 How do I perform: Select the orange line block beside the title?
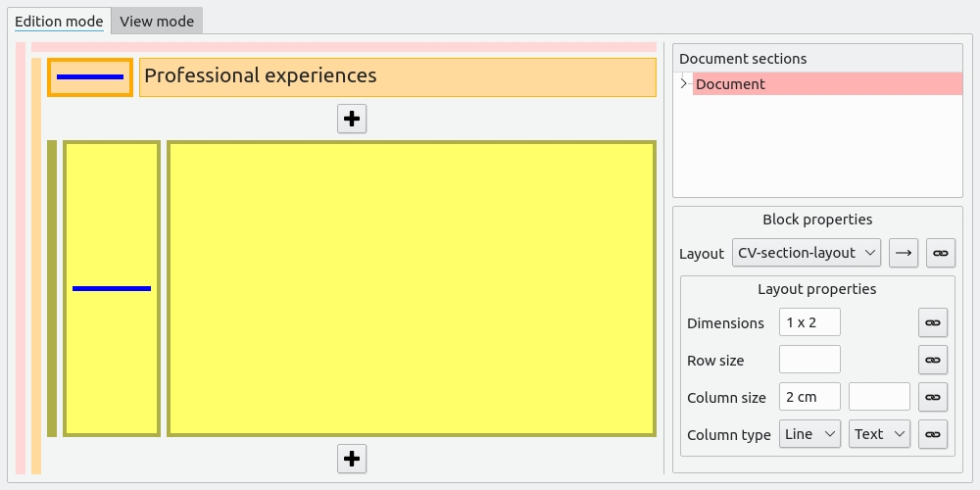(90, 77)
